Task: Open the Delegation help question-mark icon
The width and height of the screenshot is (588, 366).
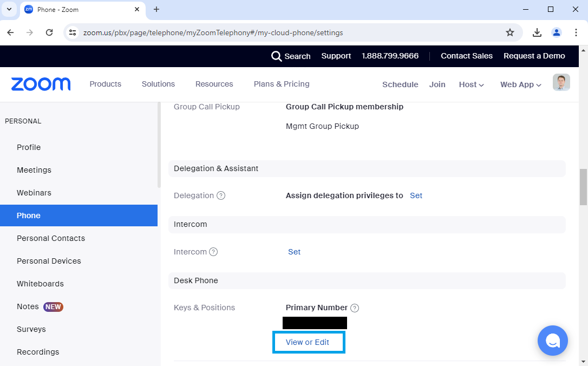Action: [x=221, y=195]
